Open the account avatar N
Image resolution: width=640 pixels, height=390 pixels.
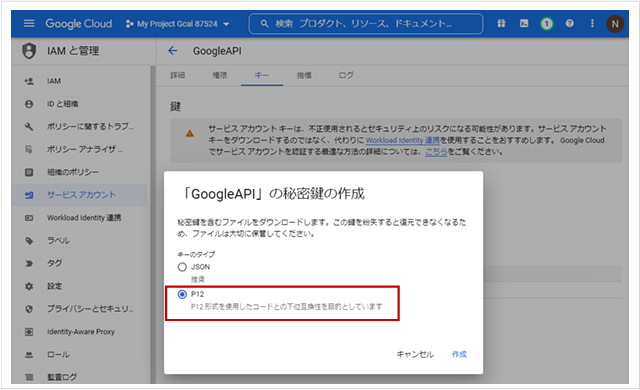(x=615, y=24)
